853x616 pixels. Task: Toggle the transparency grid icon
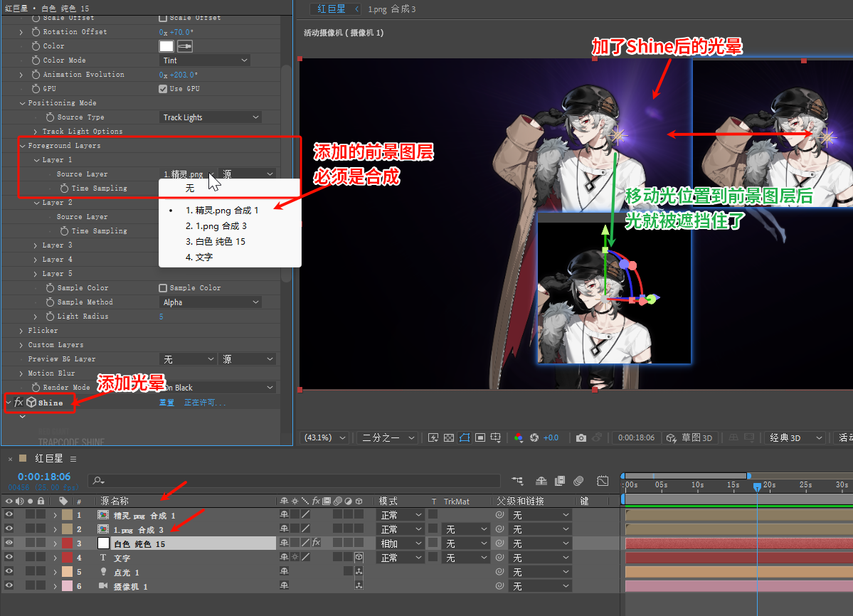pyautogui.click(x=449, y=437)
